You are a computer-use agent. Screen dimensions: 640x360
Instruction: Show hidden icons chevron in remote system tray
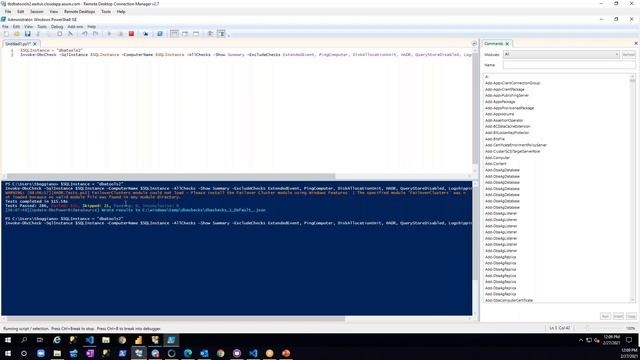pos(581,340)
